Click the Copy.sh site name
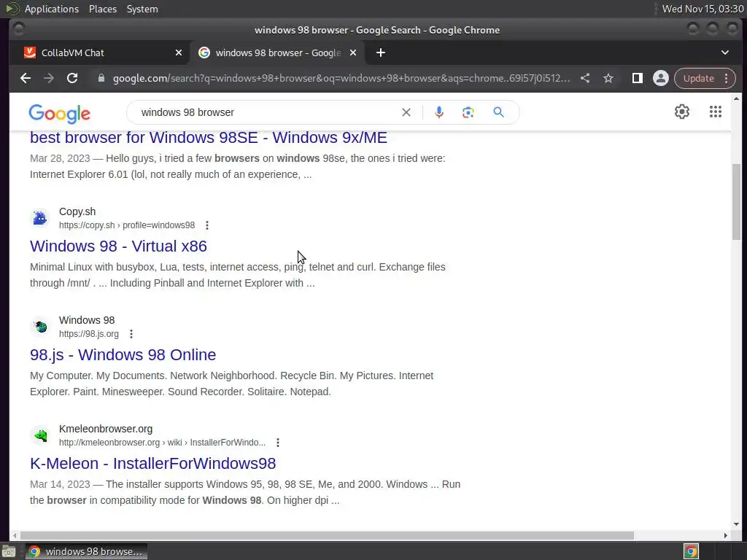This screenshot has height=560, width=747. (x=77, y=211)
